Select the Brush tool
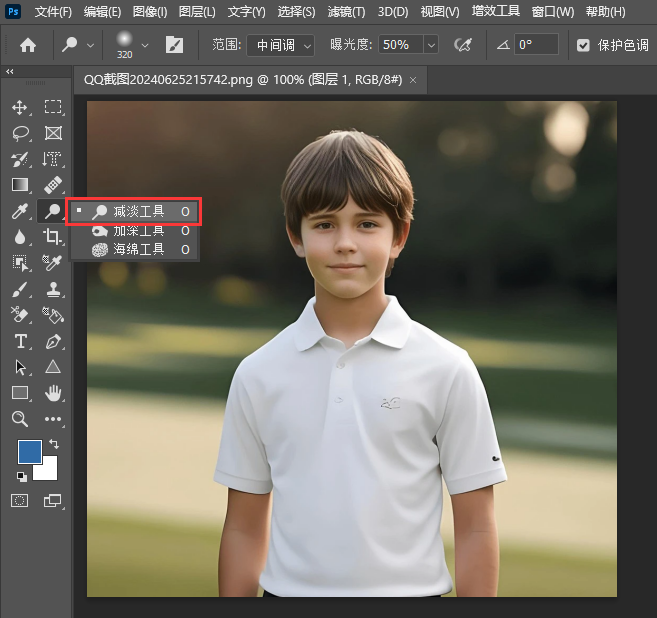The height and width of the screenshot is (618, 657). tap(20, 289)
